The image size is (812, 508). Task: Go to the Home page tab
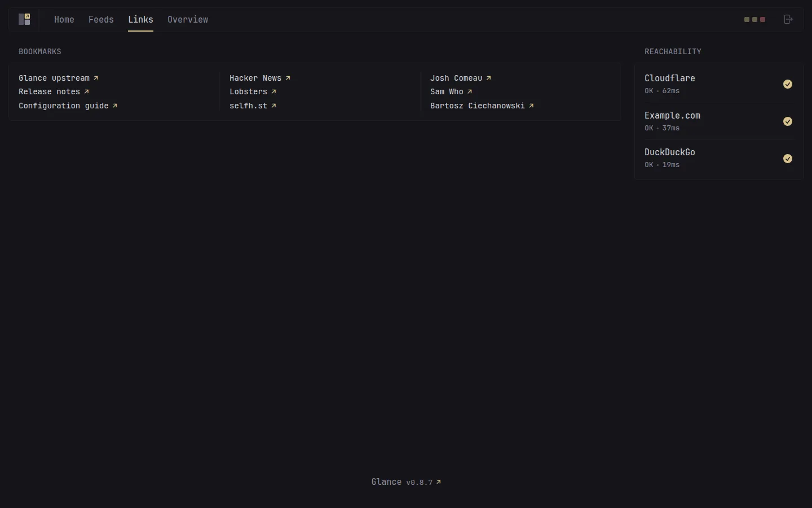click(x=64, y=19)
